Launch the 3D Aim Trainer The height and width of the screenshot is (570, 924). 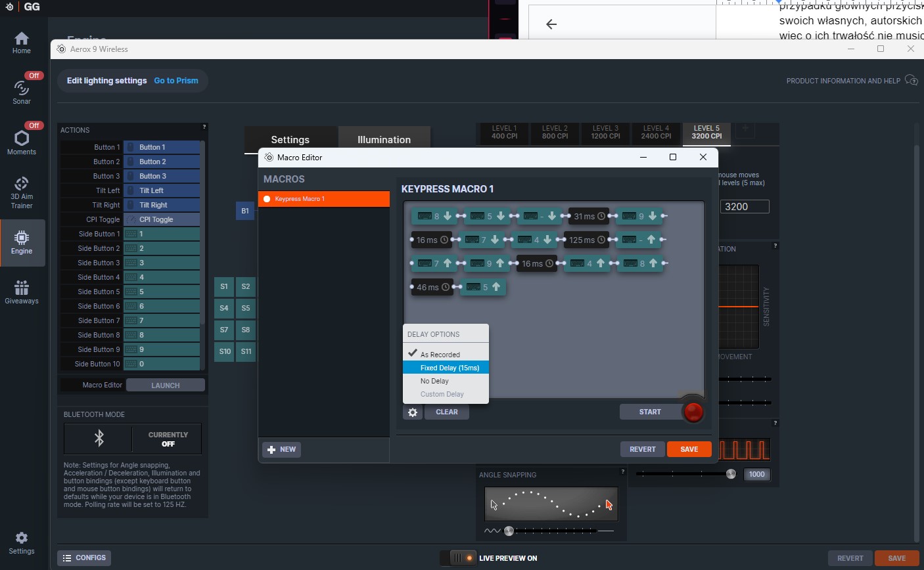tap(22, 192)
